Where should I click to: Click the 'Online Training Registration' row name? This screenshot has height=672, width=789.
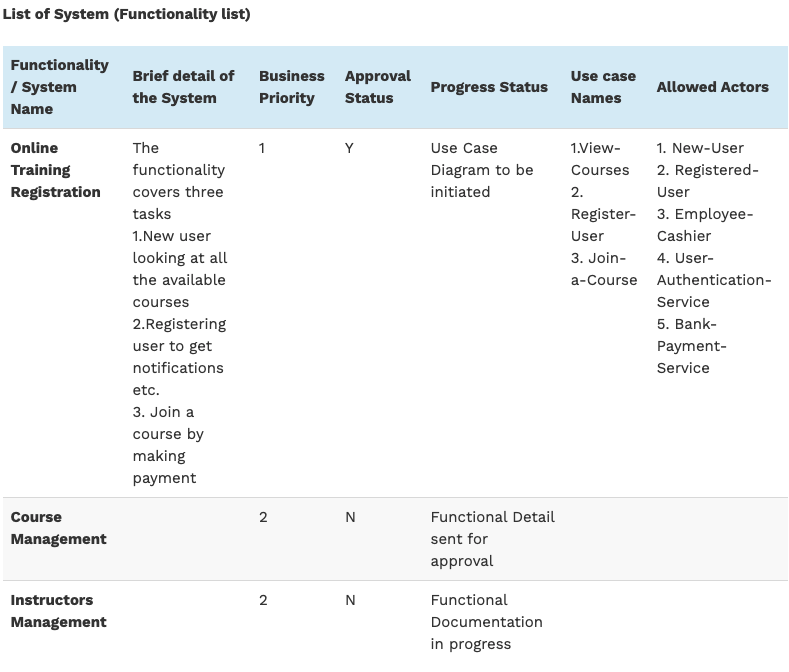click(x=55, y=170)
